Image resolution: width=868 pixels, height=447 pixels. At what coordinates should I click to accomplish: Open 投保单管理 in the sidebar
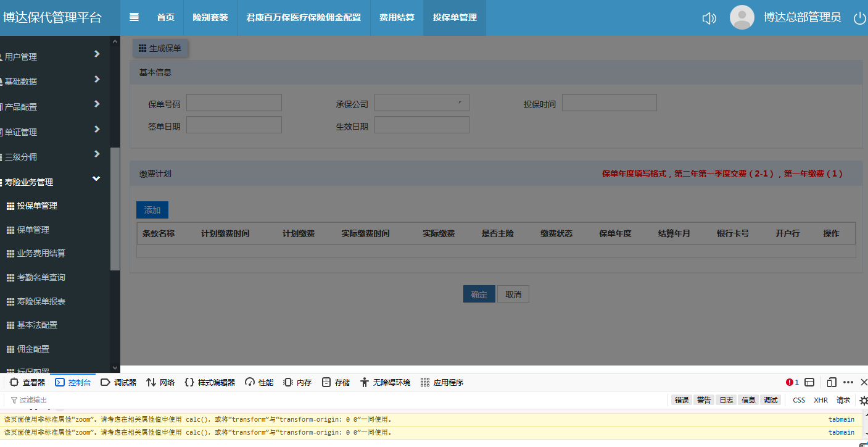coord(37,206)
